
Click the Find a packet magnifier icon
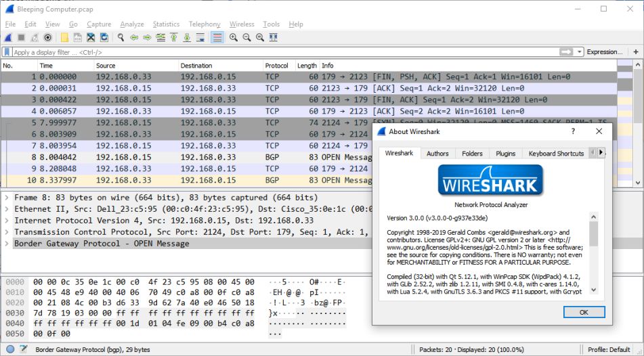121,37
